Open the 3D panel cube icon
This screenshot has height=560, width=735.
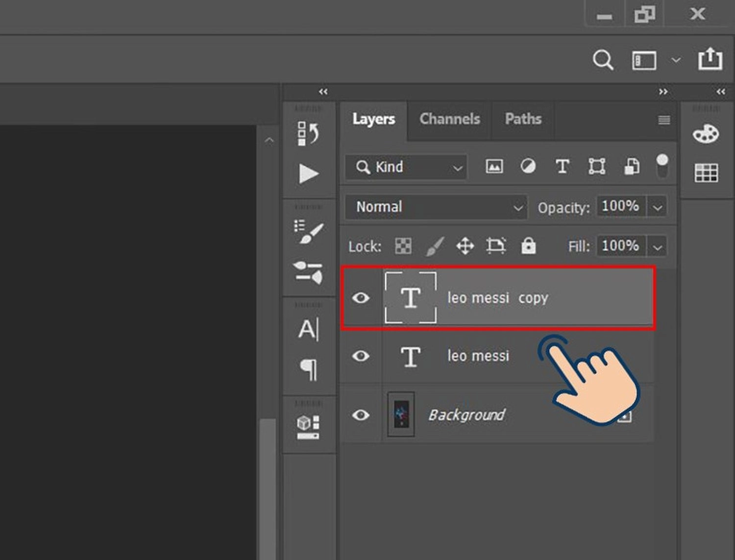point(309,427)
